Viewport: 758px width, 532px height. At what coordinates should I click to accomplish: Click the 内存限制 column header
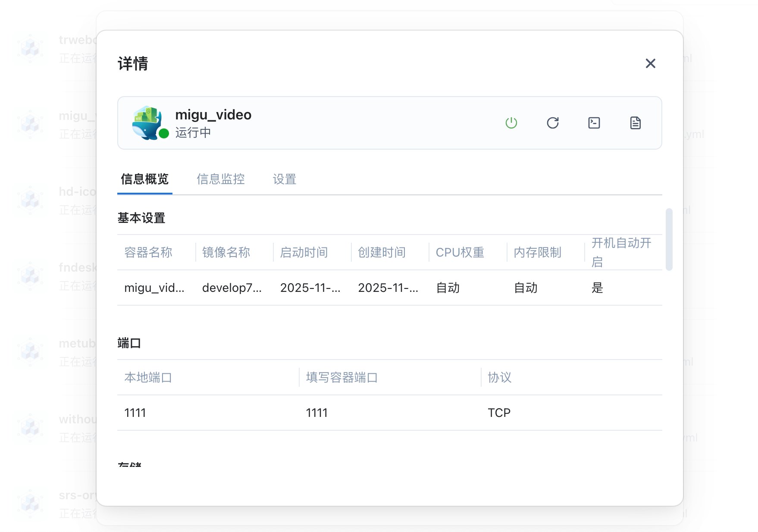click(x=537, y=252)
